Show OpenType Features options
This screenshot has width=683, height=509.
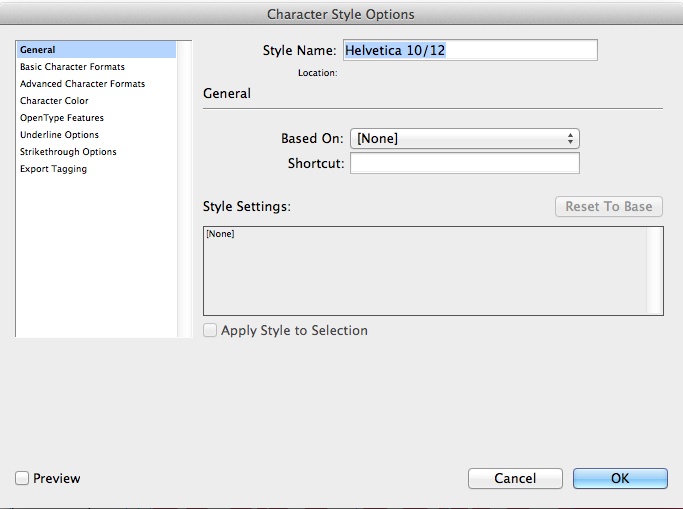tap(60, 118)
